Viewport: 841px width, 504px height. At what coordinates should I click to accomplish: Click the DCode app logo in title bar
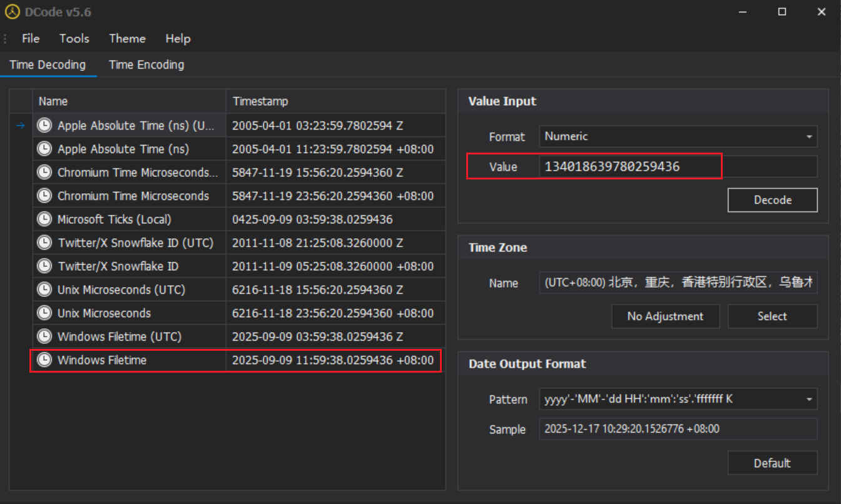tap(13, 12)
